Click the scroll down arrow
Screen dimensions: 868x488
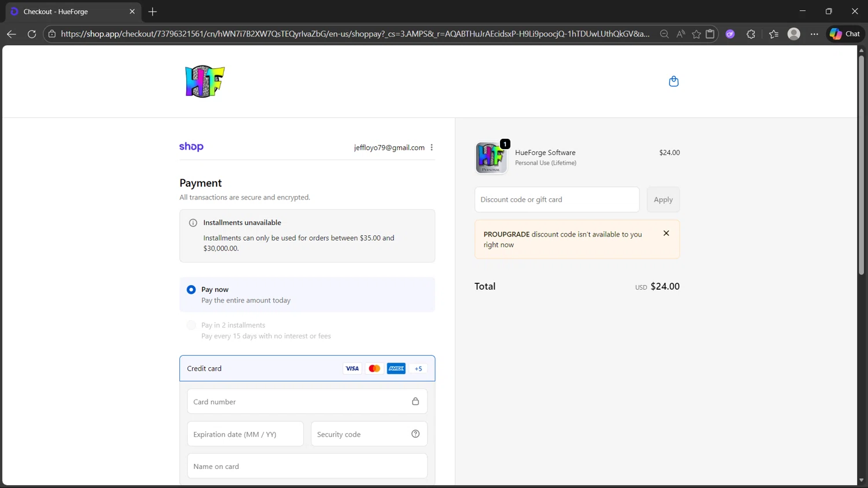(861, 480)
